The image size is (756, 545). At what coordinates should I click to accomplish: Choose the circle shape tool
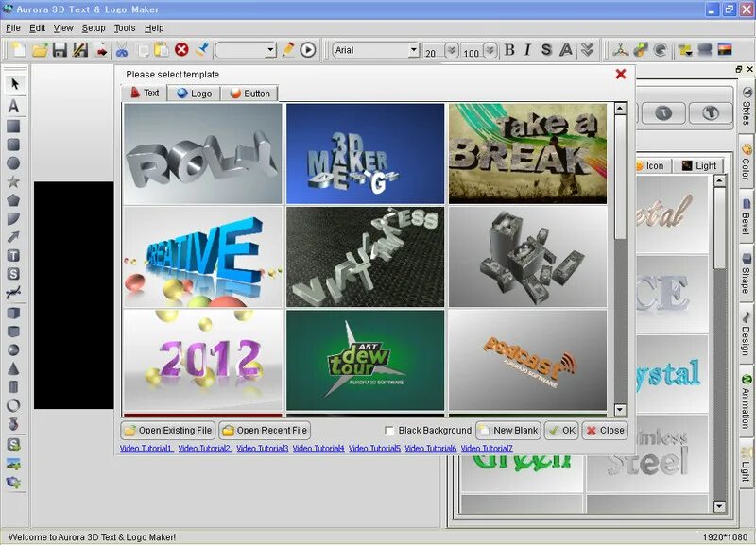(x=13, y=162)
